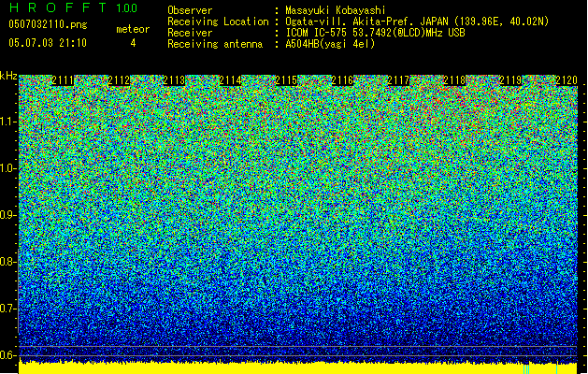Select the filename 0507032110.png
Screen dimensions: 588x374
pos(48,24)
